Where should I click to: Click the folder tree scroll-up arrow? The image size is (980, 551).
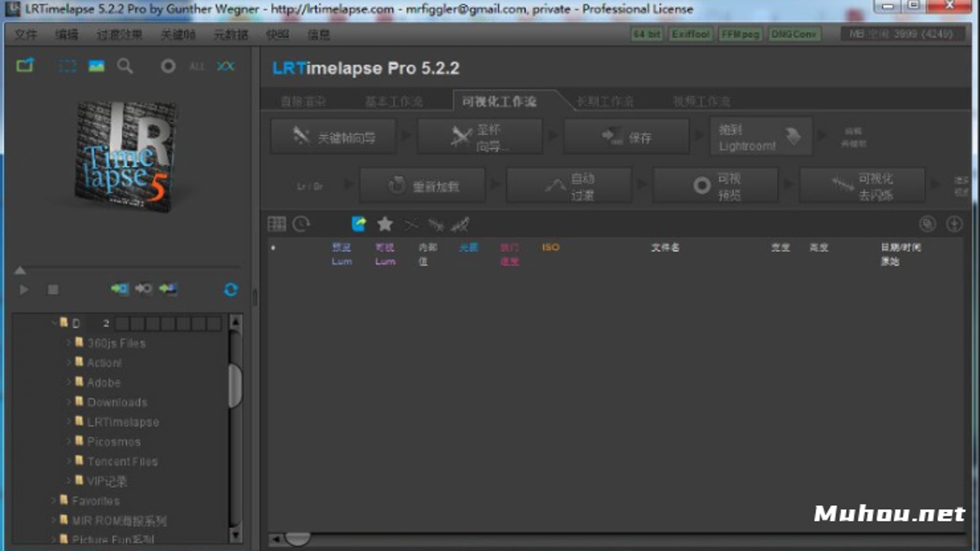click(x=235, y=322)
